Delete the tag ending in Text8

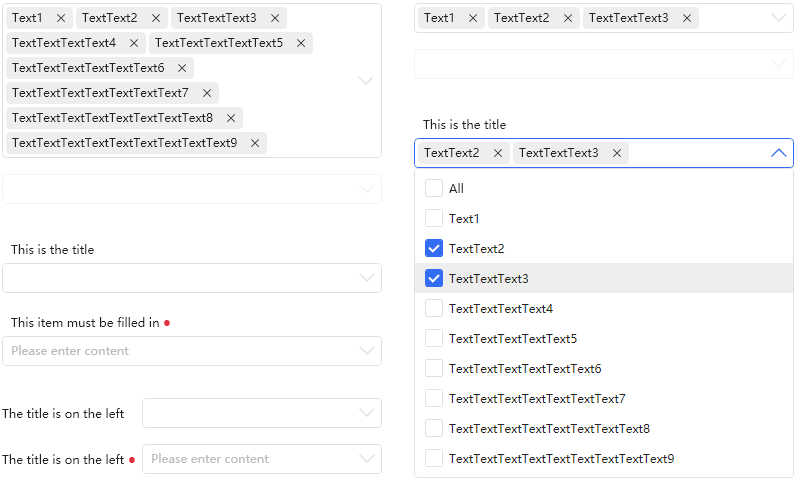[231, 118]
